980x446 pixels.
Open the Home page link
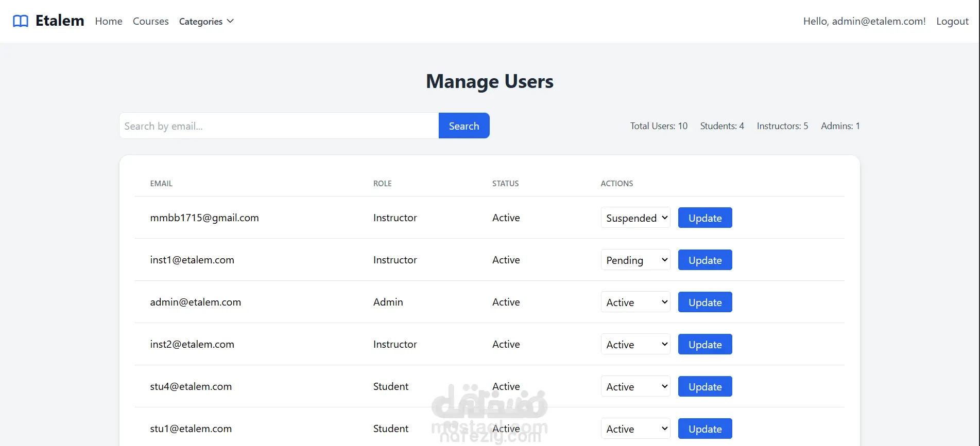pos(109,21)
